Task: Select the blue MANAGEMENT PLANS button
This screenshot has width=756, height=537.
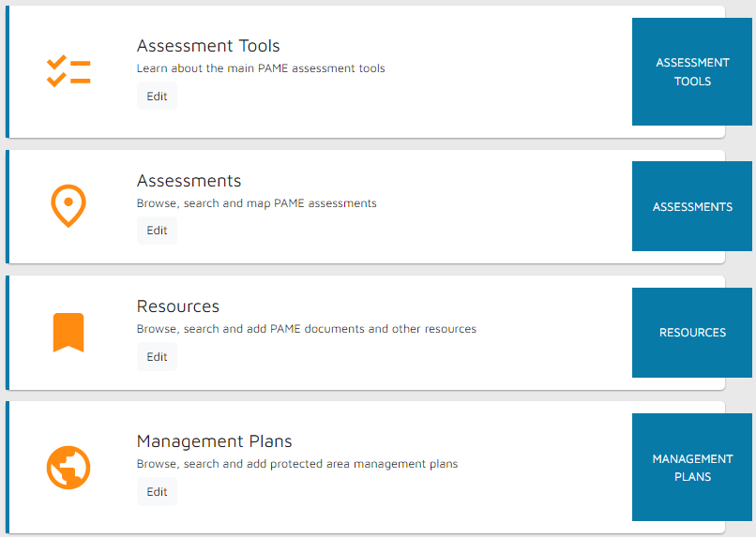Action: (x=692, y=468)
